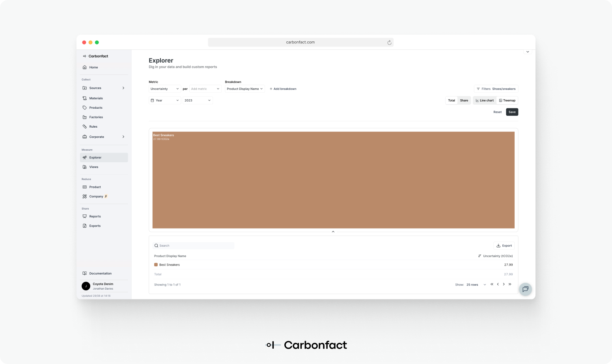Click Coyote Denim account name
612x364 pixels.
[103, 284]
